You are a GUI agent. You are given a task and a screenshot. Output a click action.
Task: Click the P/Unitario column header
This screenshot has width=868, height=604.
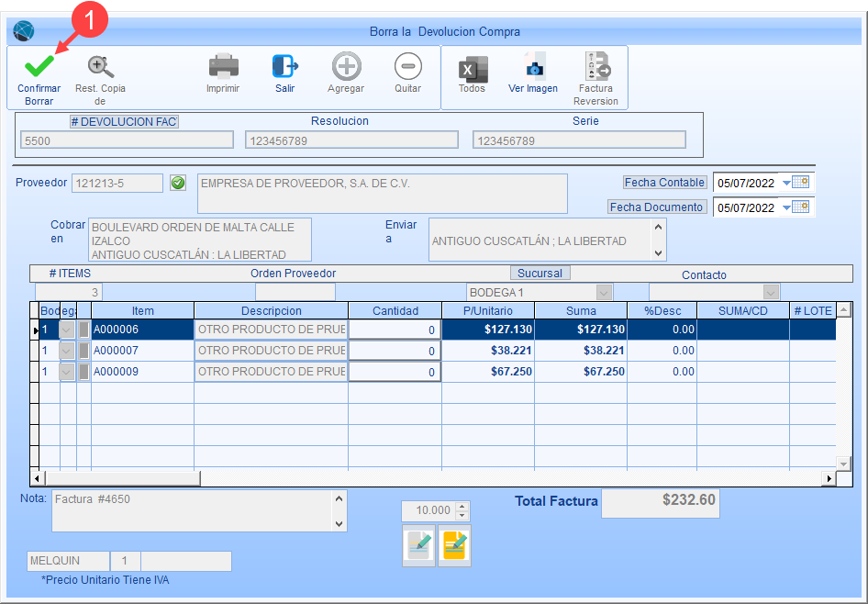point(488,310)
